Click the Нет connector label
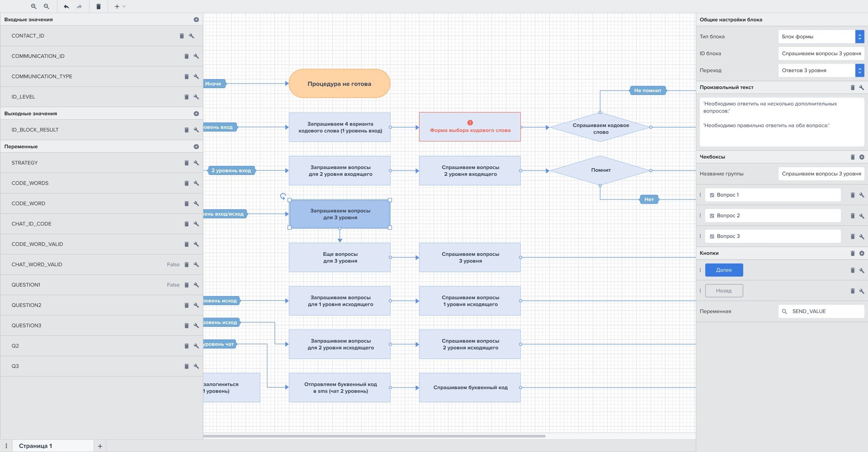The width and height of the screenshot is (868, 452). [649, 200]
